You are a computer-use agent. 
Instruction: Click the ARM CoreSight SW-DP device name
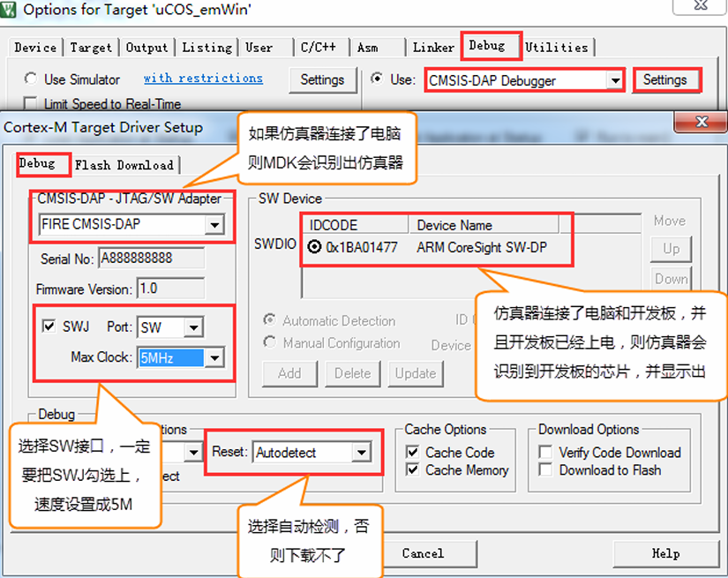[482, 247]
